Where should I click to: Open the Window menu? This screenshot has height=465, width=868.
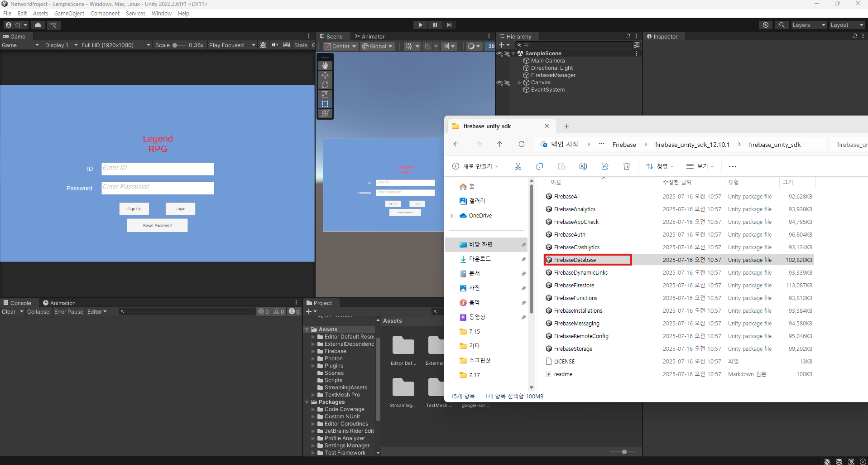[x=162, y=13]
